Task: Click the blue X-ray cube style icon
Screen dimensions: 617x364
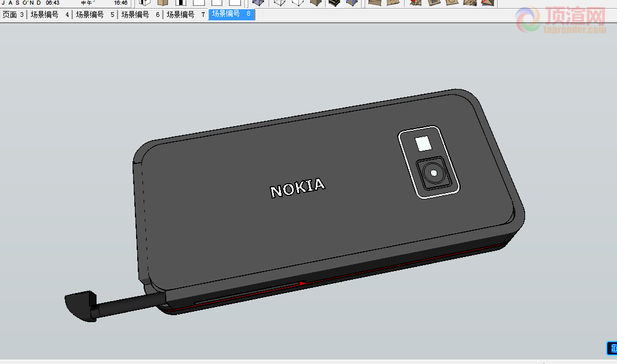Action: 258,3
